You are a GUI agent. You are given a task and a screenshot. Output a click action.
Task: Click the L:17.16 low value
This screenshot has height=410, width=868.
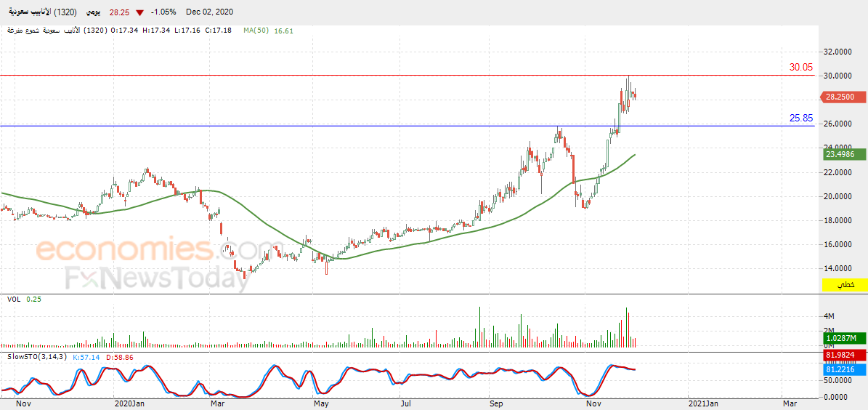coord(189,31)
